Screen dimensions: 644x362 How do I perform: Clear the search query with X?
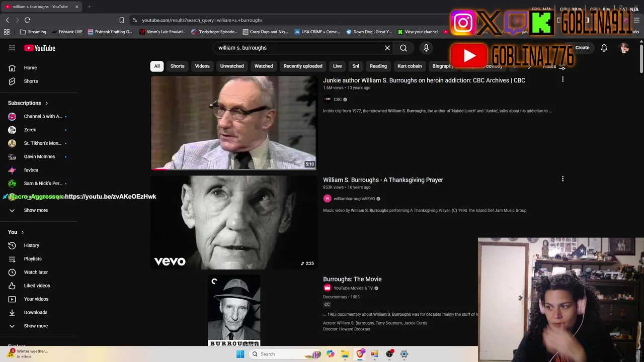click(x=387, y=48)
